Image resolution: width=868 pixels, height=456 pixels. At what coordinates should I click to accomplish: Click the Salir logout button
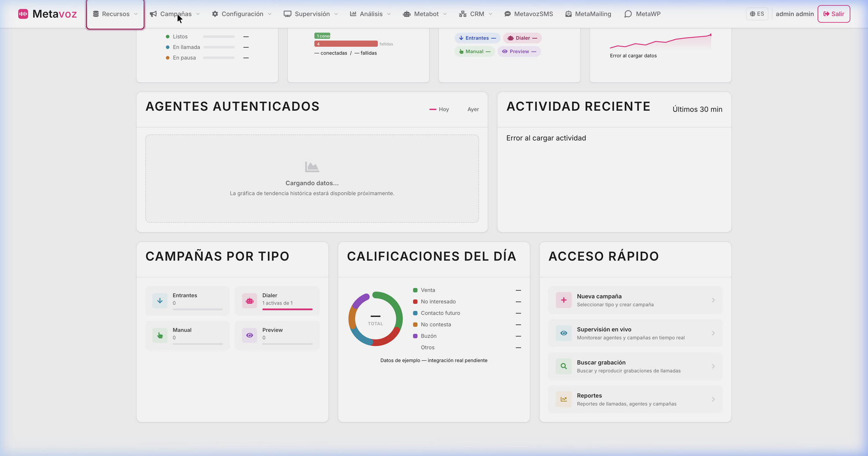pyautogui.click(x=834, y=14)
